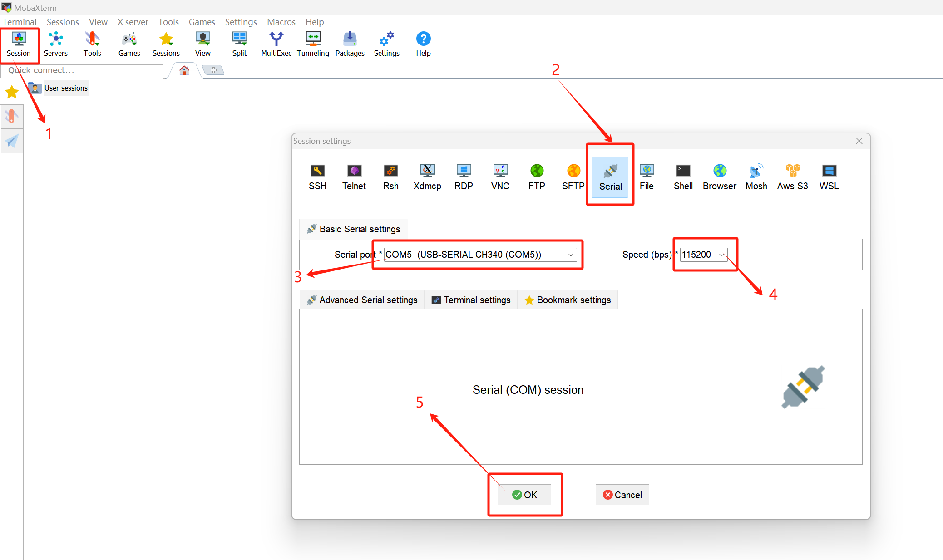Select Aws S3 session type
The width and height of the screenshot is (943, 560).
[793, 177]
